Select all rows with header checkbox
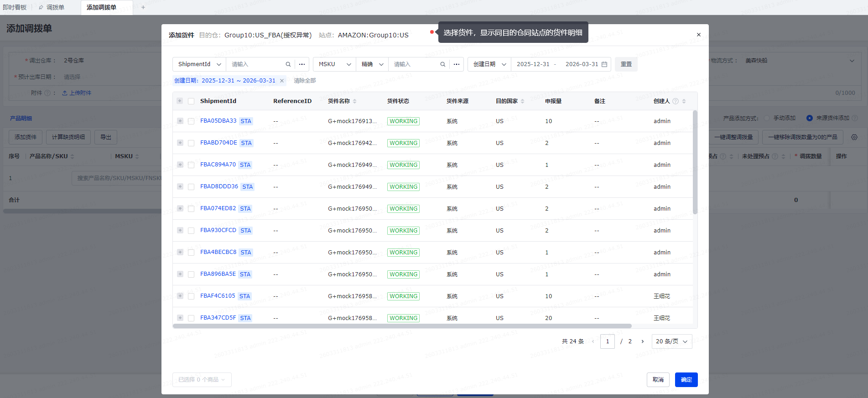Screen dimensions: 868x398 tap(191, 101)
